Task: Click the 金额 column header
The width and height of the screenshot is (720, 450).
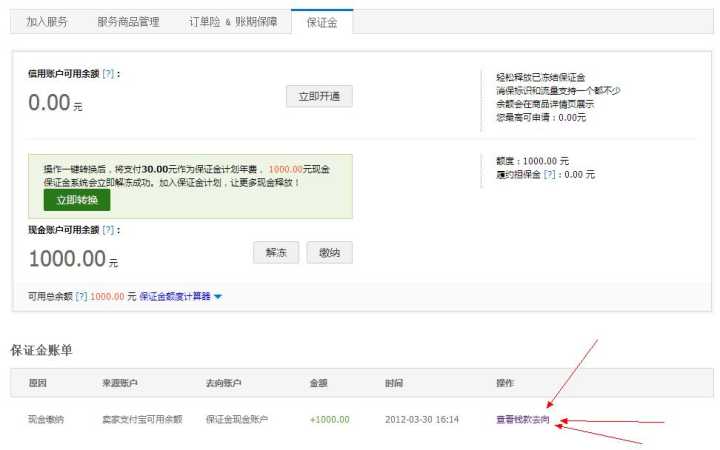Action: tap(319, 383)
